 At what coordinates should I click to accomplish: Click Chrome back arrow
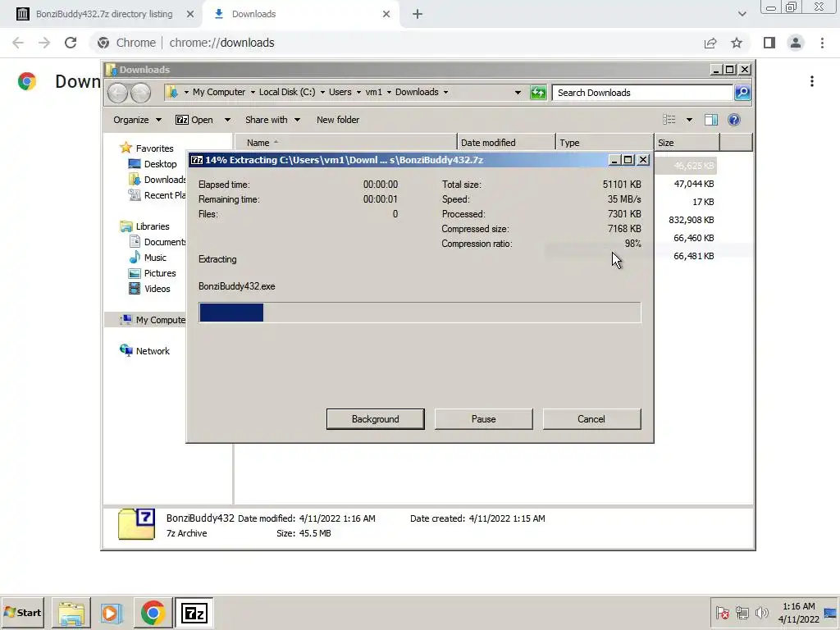pos(18,43)
